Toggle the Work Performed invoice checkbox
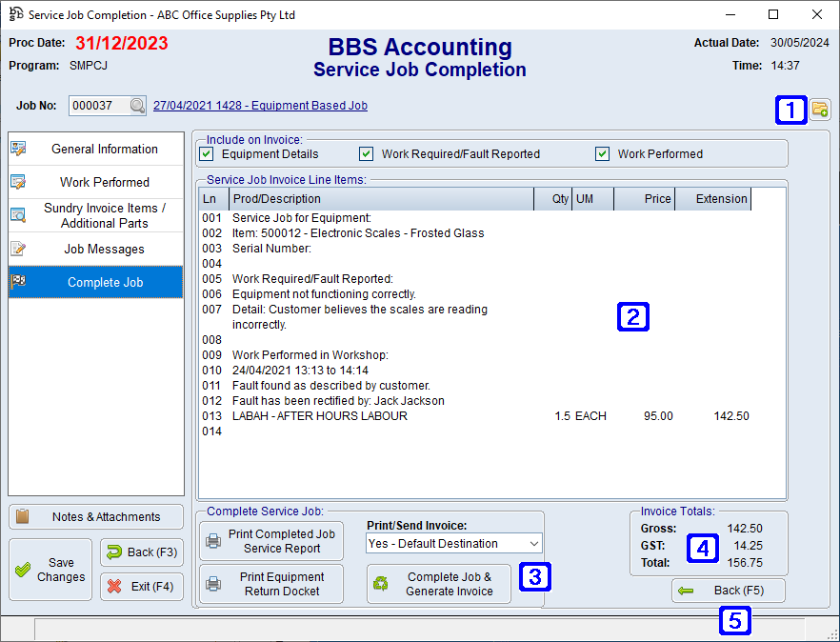 (x=602, y=153)
